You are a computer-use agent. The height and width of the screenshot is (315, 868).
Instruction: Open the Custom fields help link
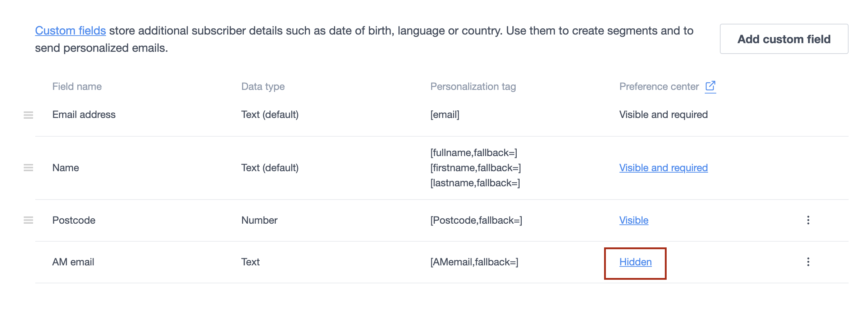[x=70, y=30]
